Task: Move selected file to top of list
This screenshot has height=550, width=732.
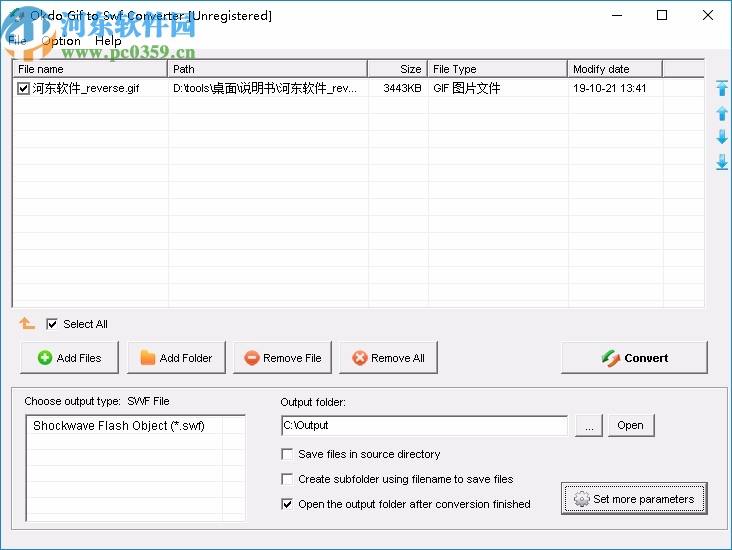Action: [722, 88]
